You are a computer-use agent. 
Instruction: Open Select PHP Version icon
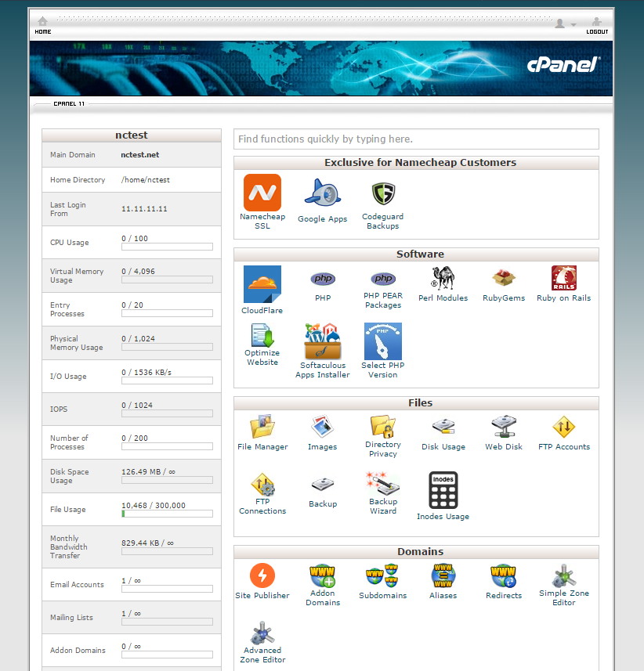[x=383, y=341]
